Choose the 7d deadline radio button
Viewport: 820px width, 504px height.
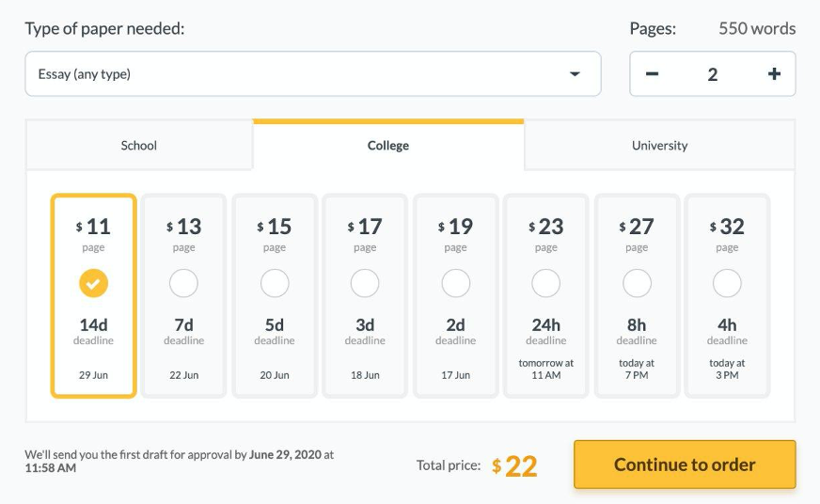click(184, 282)
